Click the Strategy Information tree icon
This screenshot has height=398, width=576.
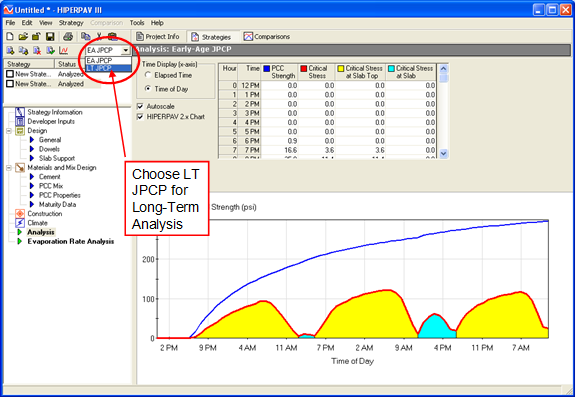(x=20, y=112)
